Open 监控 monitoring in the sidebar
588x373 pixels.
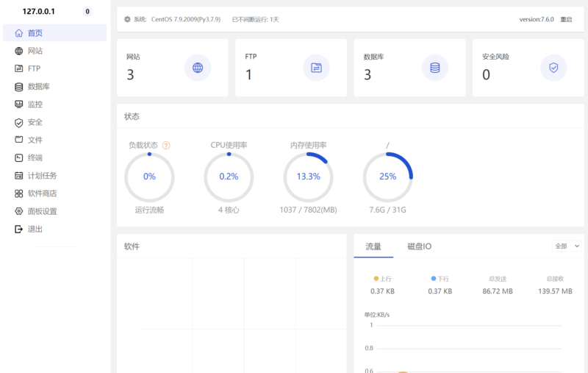pos(35,104)
